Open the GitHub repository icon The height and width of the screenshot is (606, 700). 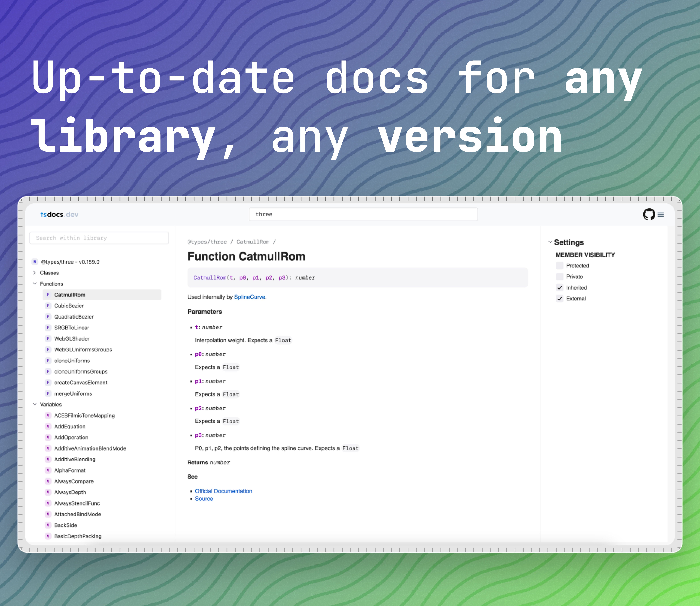[x=649, y=214]
